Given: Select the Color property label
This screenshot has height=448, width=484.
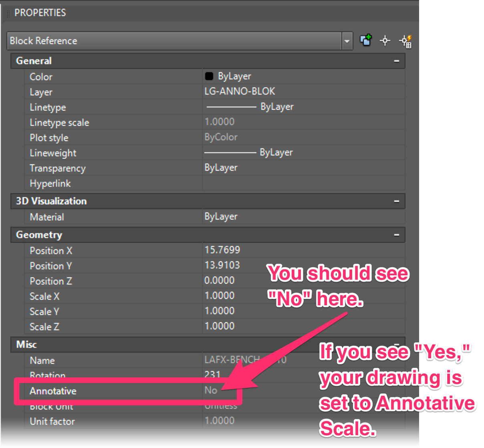Looking at the screenshot, I should 41,77.
